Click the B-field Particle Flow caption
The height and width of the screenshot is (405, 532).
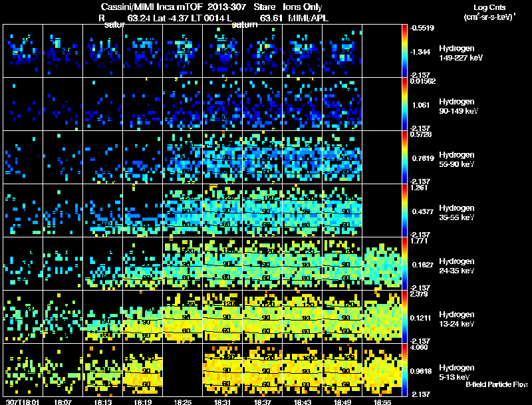tap(497, 384)
